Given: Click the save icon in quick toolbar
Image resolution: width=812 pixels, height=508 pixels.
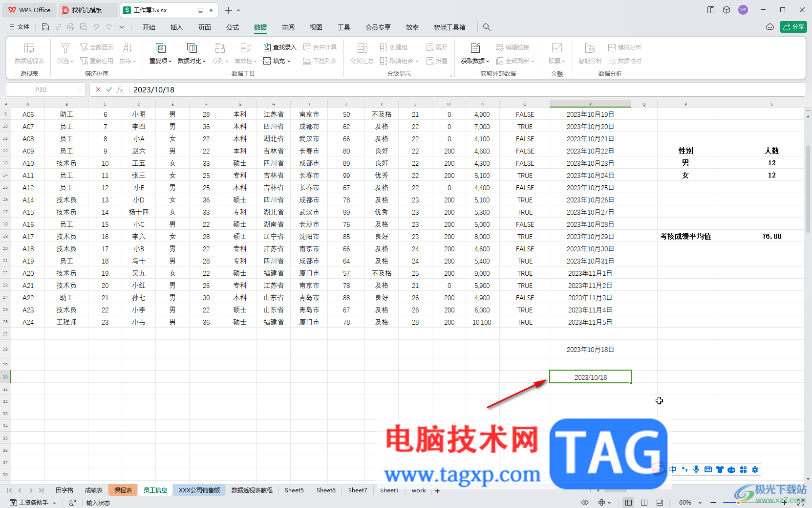Looking at the screenshot, I should click(45, 27).
